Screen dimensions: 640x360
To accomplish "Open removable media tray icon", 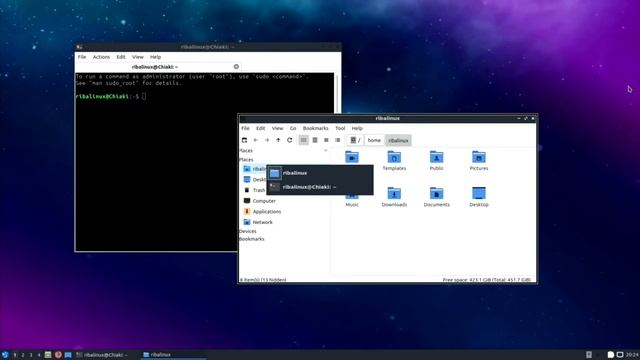I will click(589, 355).
